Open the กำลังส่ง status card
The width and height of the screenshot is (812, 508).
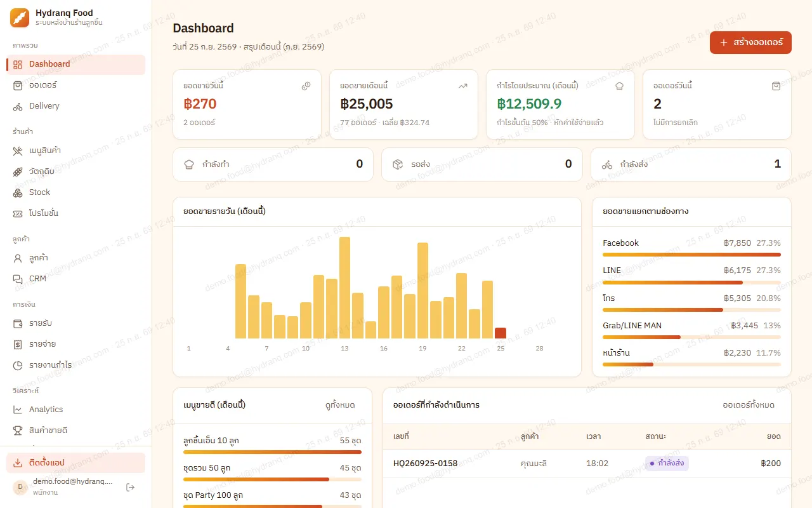[x=691, y=164]
